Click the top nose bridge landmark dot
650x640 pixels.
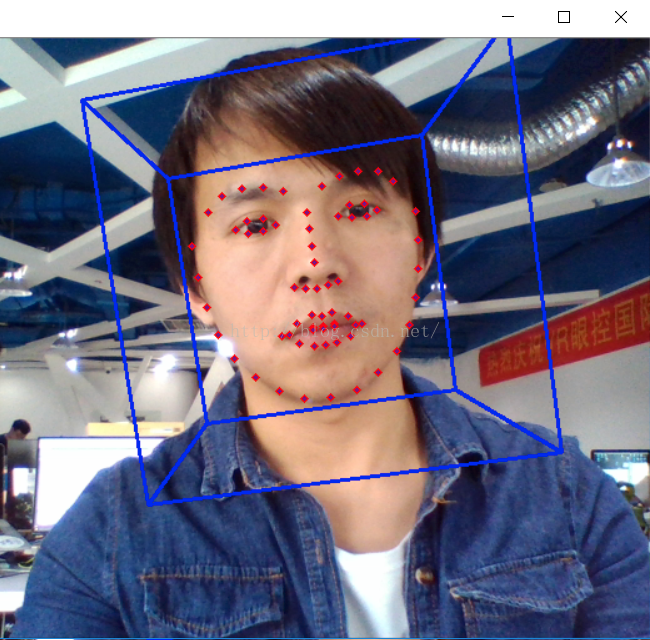[x=307, y=212]
